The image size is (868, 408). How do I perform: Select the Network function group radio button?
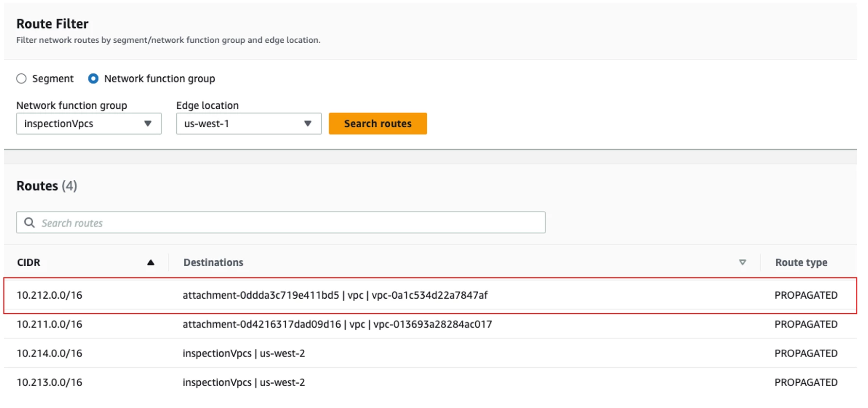93,79
